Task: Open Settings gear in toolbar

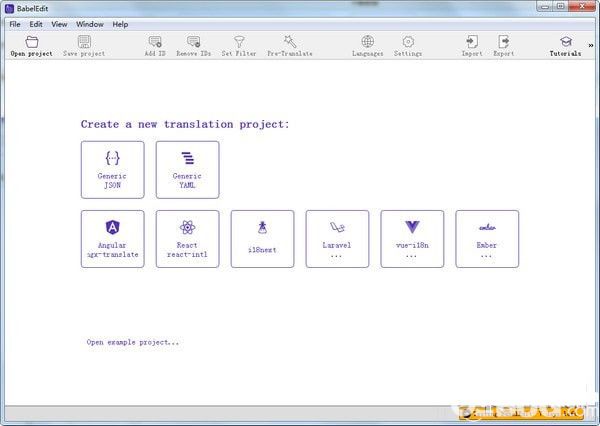Action: (x=408, y=46)
